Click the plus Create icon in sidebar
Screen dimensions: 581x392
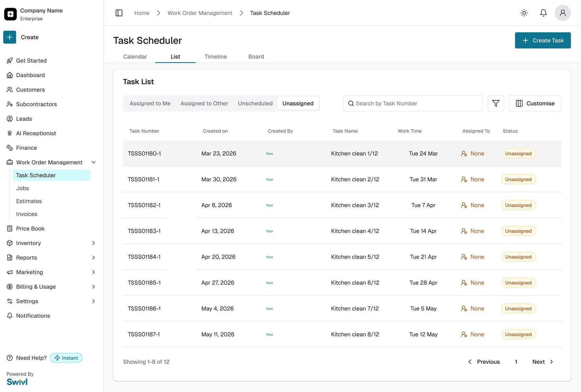pos(10,37)
